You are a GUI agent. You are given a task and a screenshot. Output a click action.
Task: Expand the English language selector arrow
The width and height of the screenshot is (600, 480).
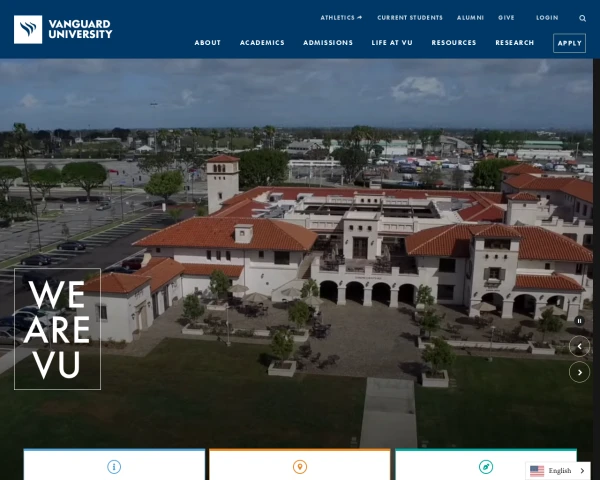[x=583, y=471]
